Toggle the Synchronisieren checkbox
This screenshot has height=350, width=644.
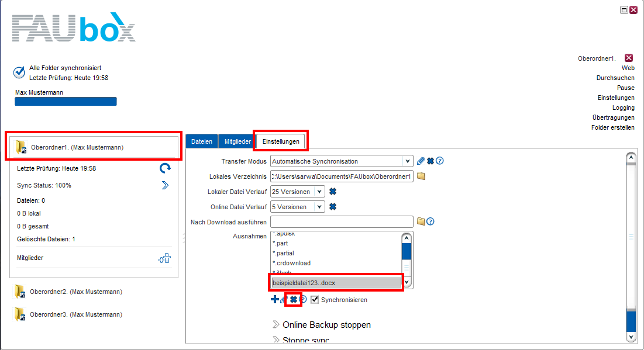coord(315,300)
